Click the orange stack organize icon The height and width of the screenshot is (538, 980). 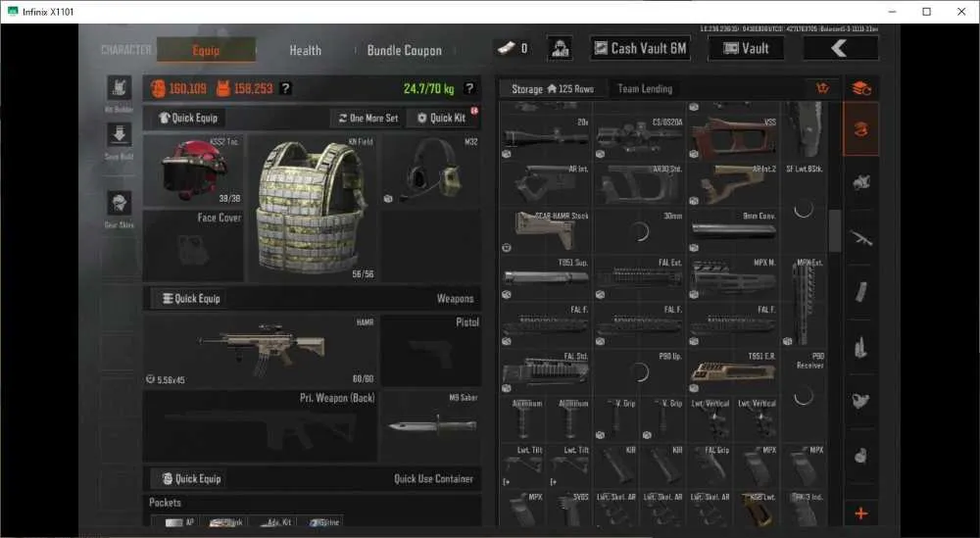pyautogui.click(x=861, y=88)
